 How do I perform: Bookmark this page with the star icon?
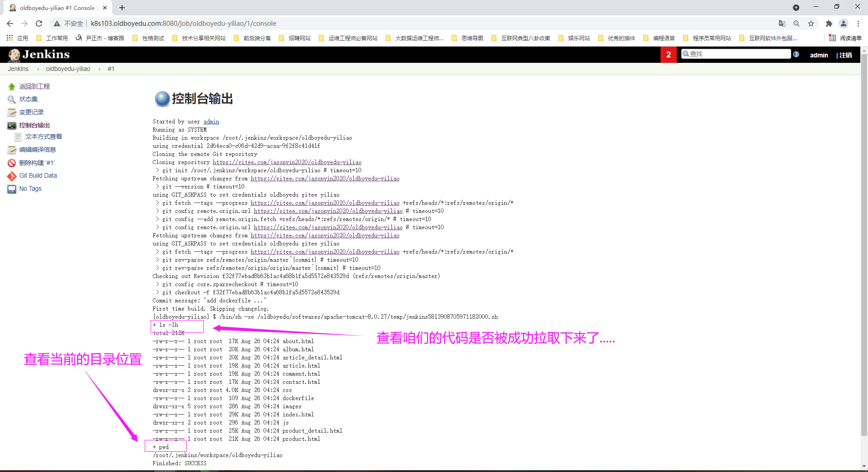coord(811,24)
